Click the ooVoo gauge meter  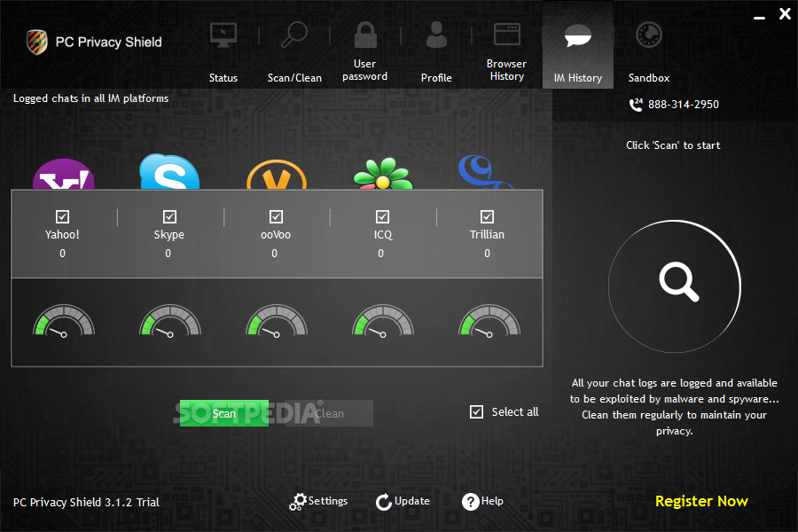click(277, 321)
